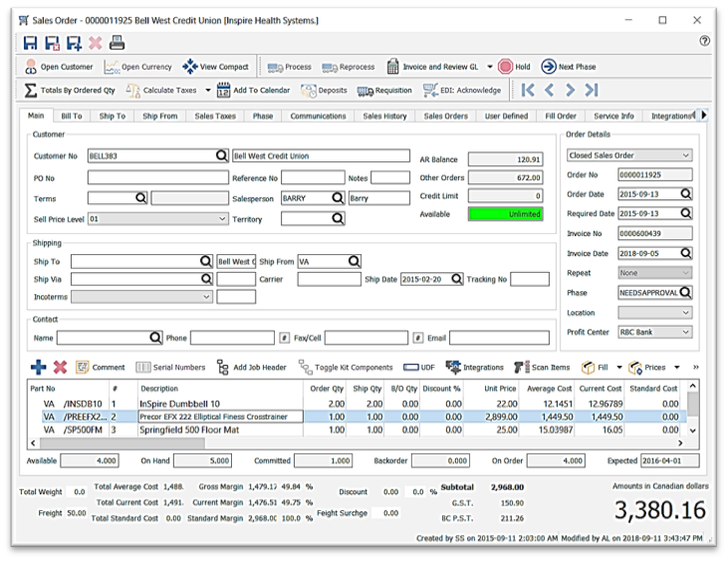Expand the Profit Center RBC Bank dropdown
Image resolution: width=728 pixels, height=561 pixels.
pyautogui.click(x=685, y=332)
